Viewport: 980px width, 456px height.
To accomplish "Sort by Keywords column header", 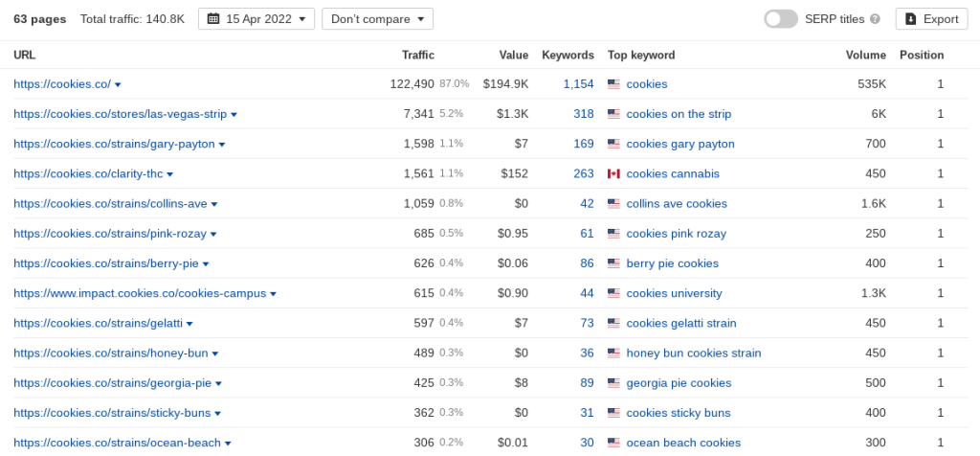I will point(568,55).
